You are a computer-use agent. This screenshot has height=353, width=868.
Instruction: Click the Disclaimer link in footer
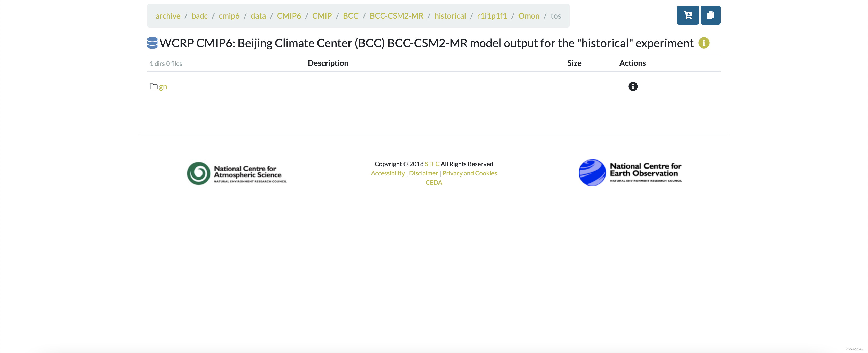click(423, 173)
